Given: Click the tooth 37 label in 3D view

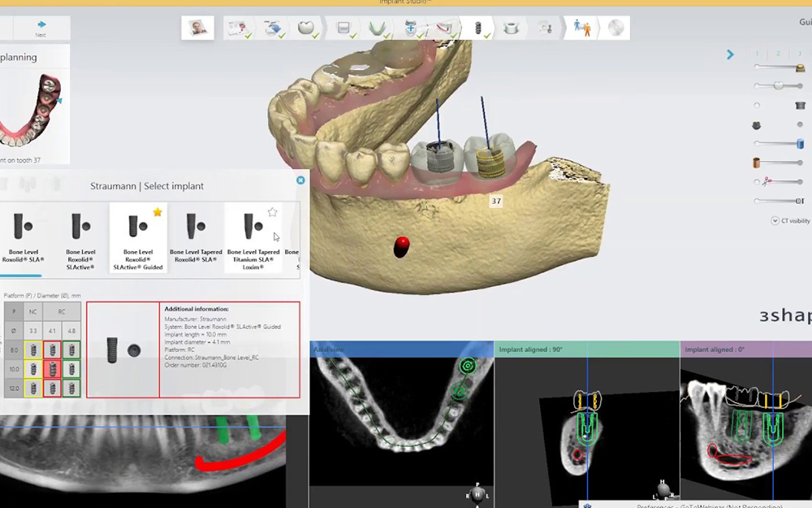Looking at the screenshot, I should coord(496,201).
